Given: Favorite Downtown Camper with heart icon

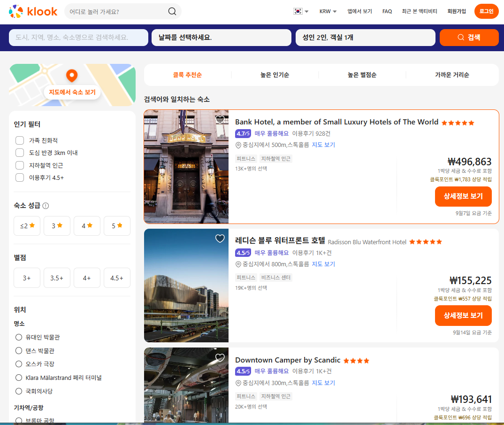Looking at the screenshot, I should point(220,357).
